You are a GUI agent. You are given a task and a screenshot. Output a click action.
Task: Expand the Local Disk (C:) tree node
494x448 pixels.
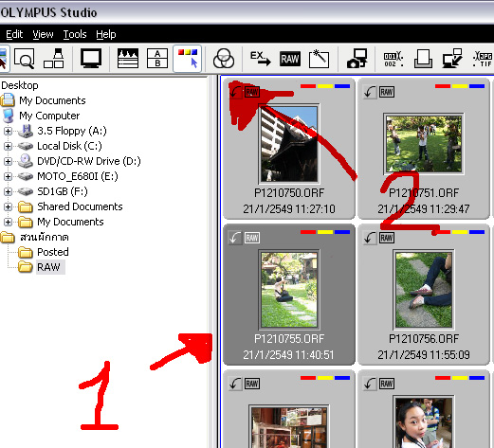click(8, 146)
